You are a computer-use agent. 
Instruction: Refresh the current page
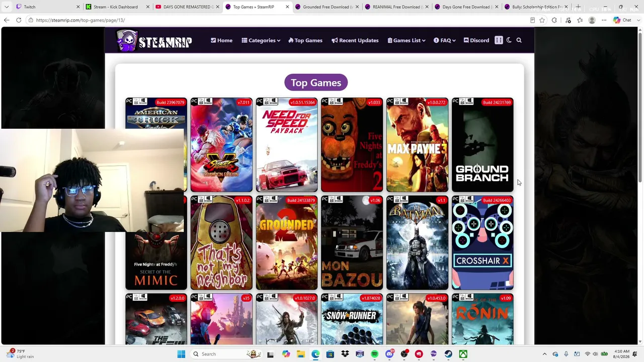(x=19, y=20)
